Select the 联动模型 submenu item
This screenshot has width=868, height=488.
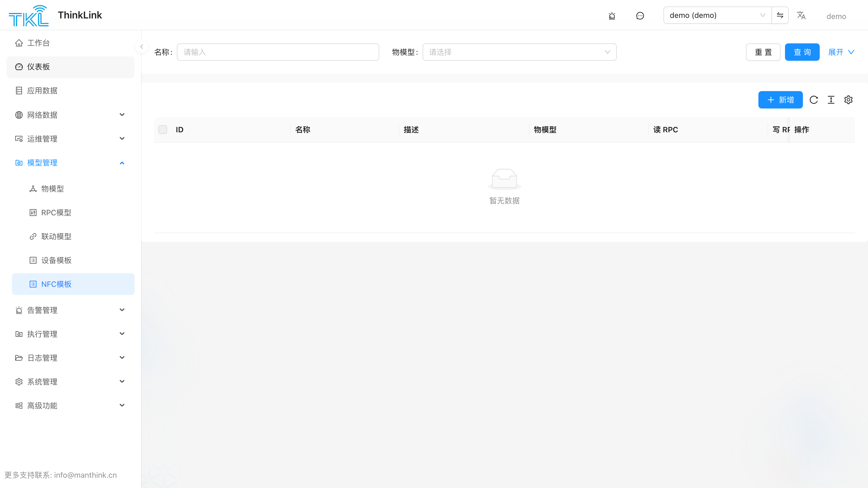click(x=73, y=236)
